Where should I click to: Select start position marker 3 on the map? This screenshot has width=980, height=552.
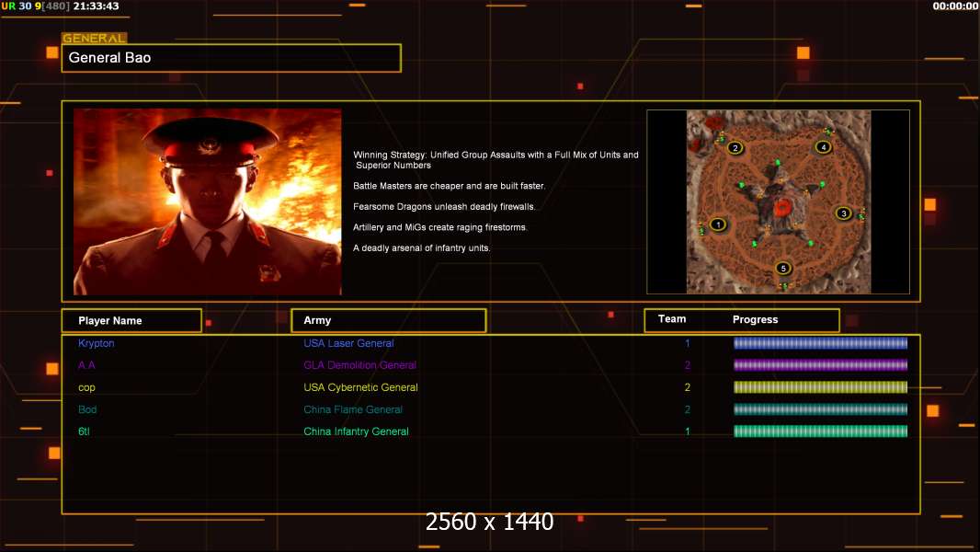[843, 213]
